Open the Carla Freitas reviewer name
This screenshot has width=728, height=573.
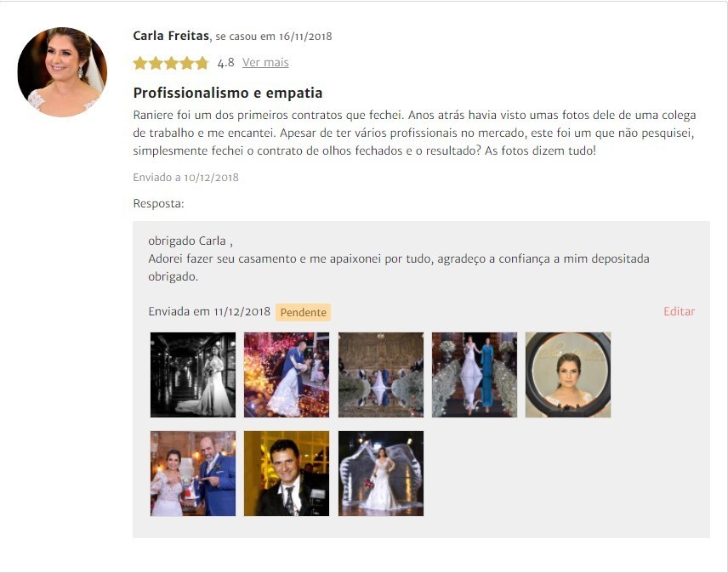[171, 36]
